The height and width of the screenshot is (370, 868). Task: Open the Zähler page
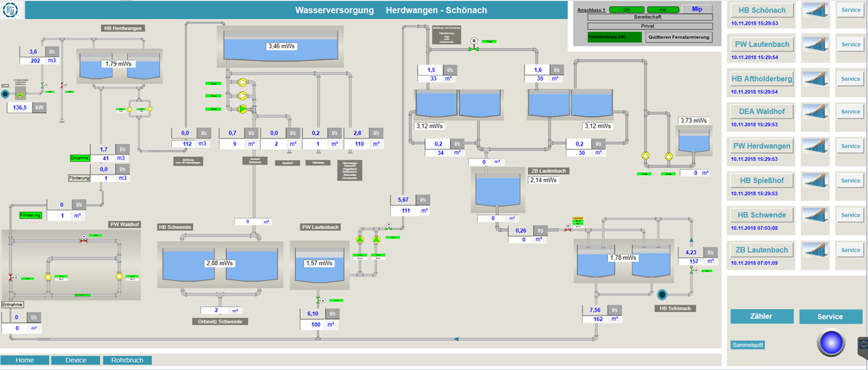(x=761, y=317)
